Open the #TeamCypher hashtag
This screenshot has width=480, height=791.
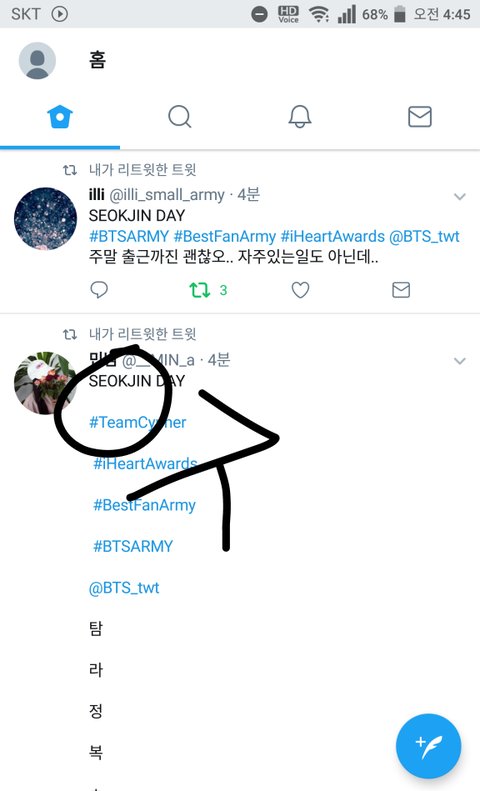pos(138,422)
